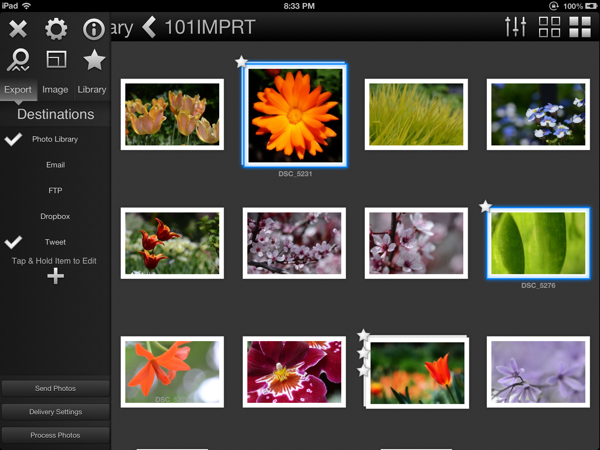This screenshot has height=450, width=600.
Task: Open the magnifier search icon
Action: coord(18,61)
